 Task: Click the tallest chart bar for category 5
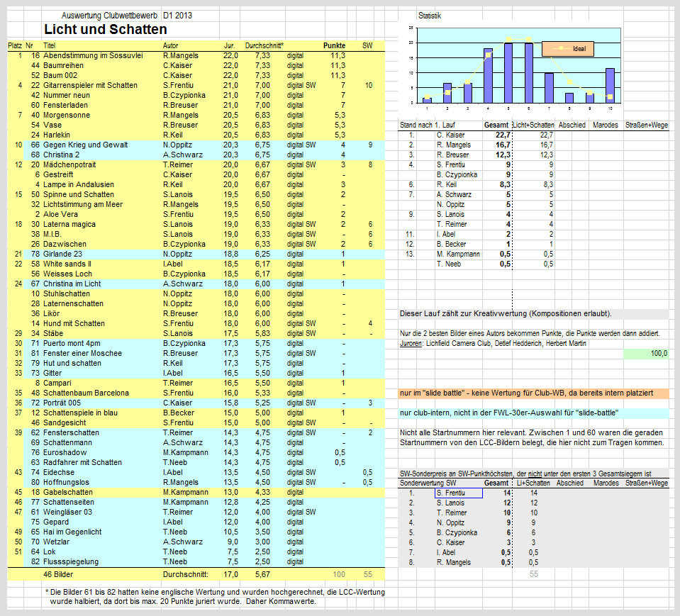coord(508,73)
